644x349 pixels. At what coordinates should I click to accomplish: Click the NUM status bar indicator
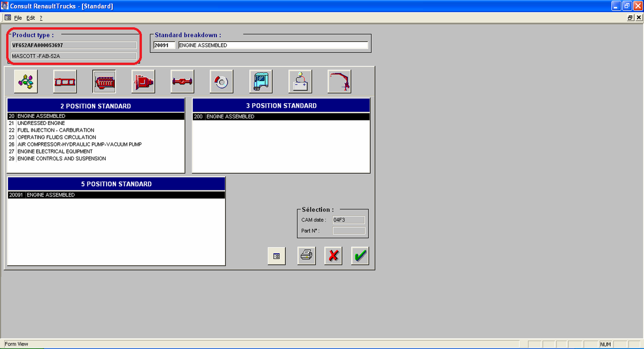(605, 344)
